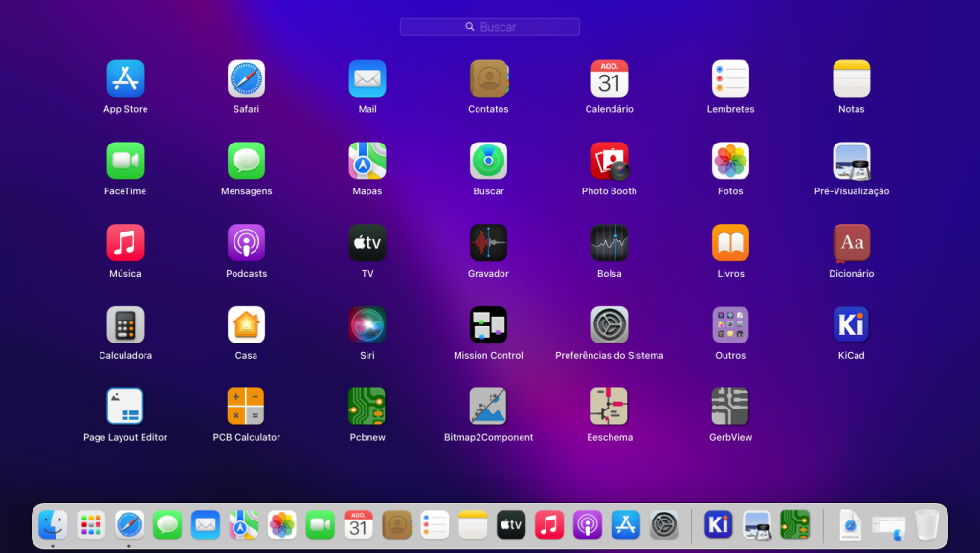The width and height of the screenshot is (980, 553).
Task: Launch Bitmap2Component
Action: coord(489,407)
